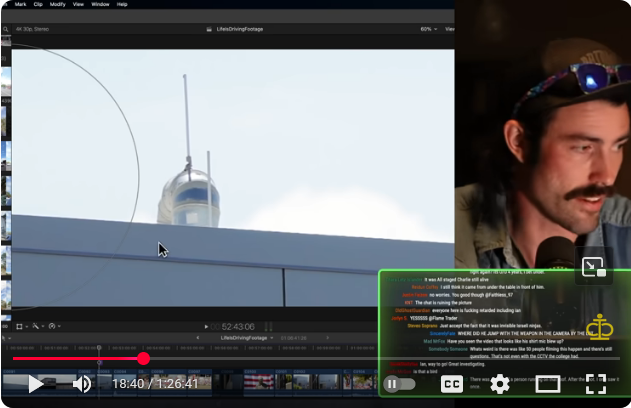
Task: Click the play button in video player
Action: click(35, 383)
